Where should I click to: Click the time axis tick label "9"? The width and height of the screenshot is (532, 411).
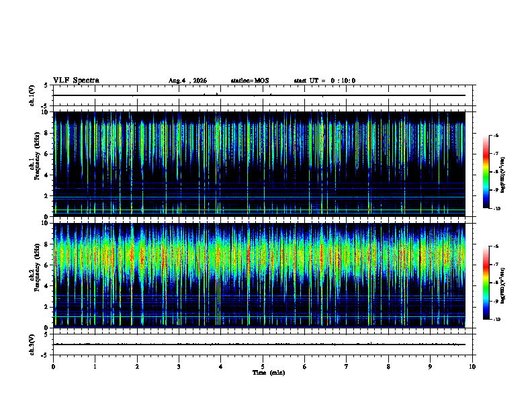click(x=430, y=367)
